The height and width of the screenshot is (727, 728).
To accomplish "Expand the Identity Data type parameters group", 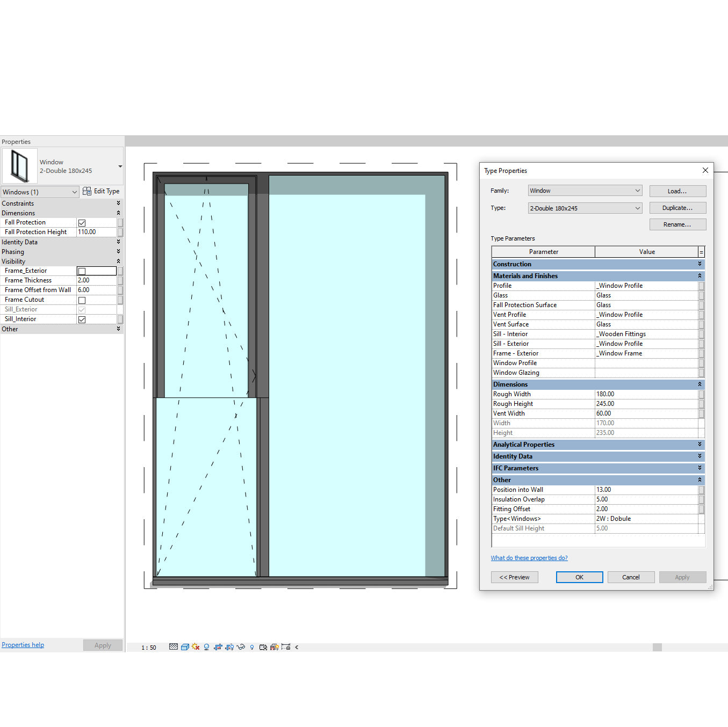I will 699,456.
